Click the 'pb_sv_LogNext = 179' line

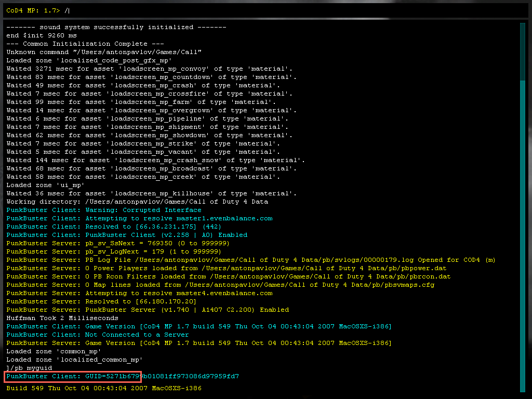click(114, 251)
